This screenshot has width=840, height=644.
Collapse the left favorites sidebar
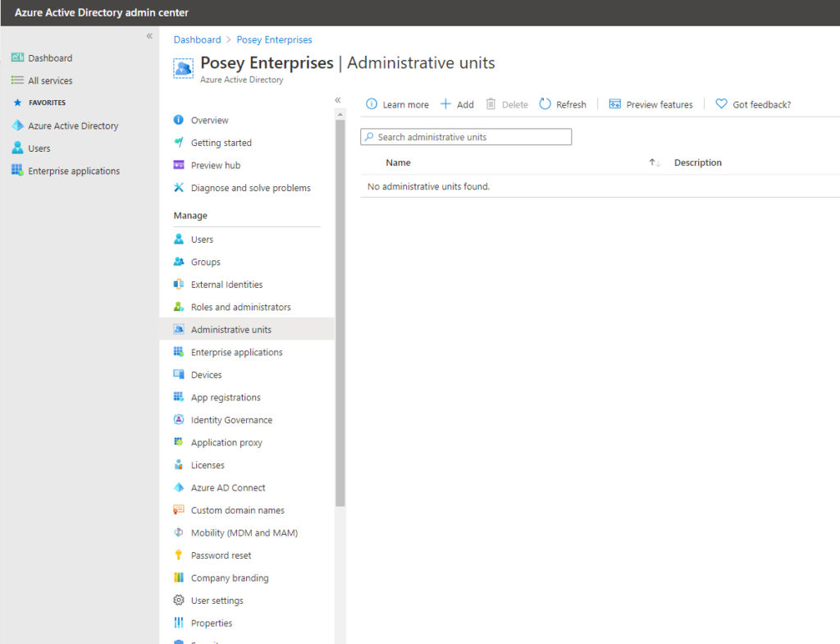click(x=149, y=36)
